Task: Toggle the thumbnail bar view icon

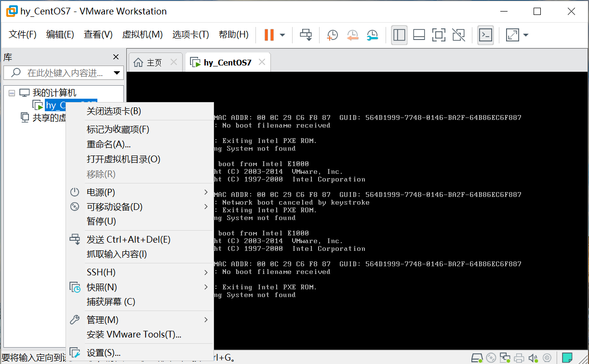Action: [x=419, y=35]
